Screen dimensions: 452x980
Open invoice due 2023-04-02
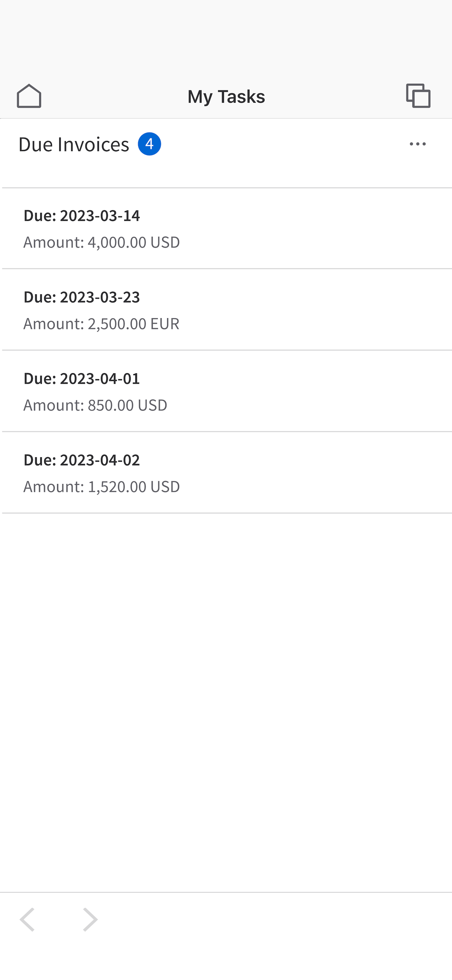[x=226, y=472]
